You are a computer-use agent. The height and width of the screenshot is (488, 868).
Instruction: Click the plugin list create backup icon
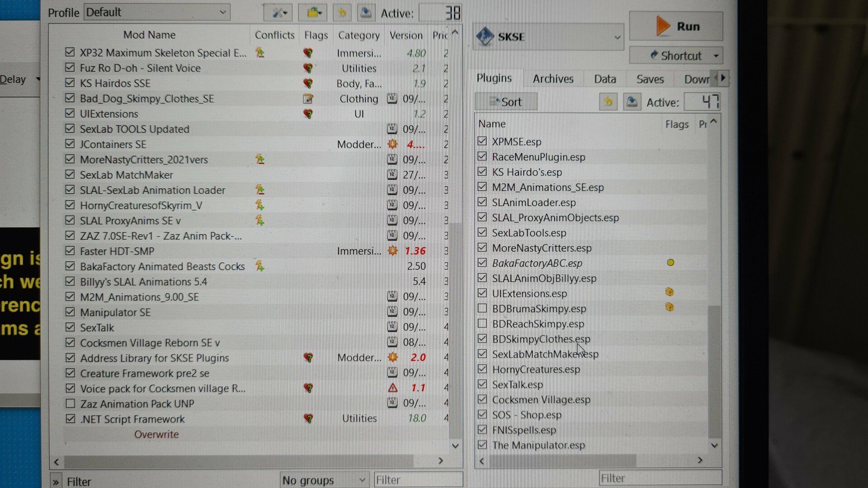click(632, 102)
